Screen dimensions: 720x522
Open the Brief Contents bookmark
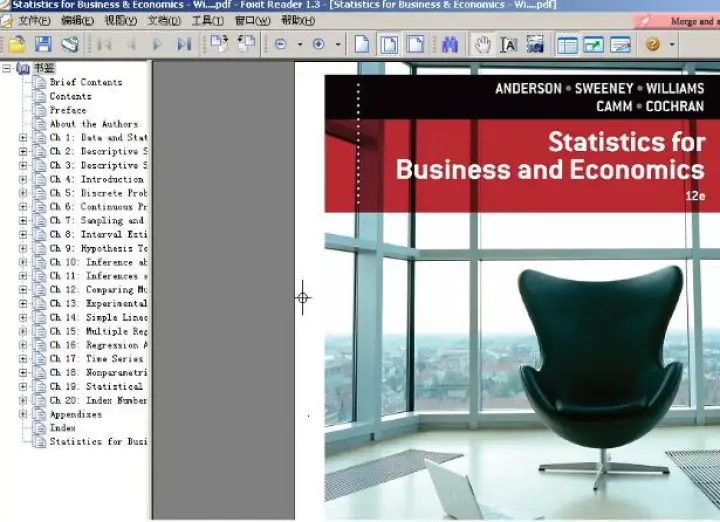click(x=86, y=83)
